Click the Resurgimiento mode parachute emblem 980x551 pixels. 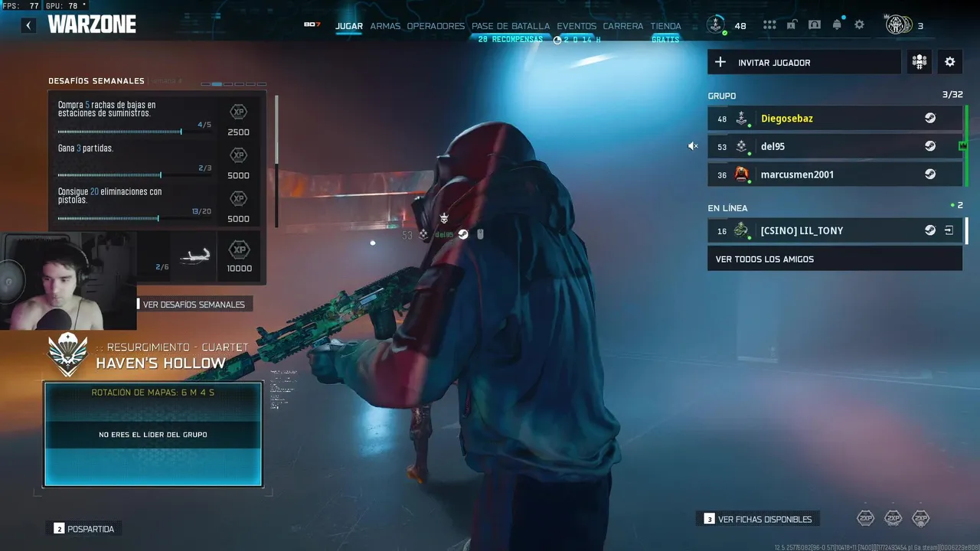pos(68,356)
